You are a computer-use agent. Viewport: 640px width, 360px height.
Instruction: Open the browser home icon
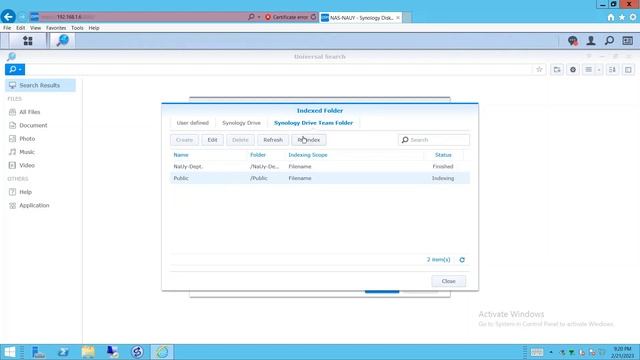[x=611, y=17]
